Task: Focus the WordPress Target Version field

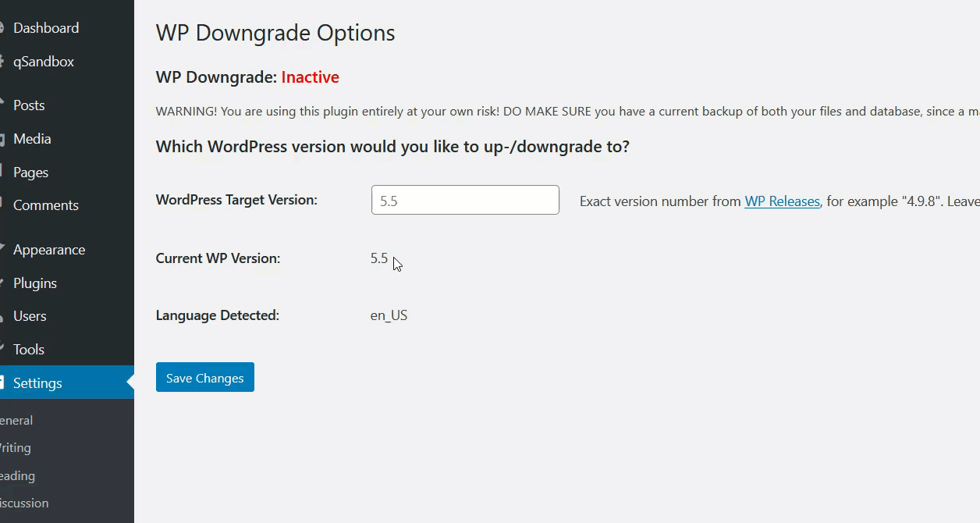Action: click(465, 201)
